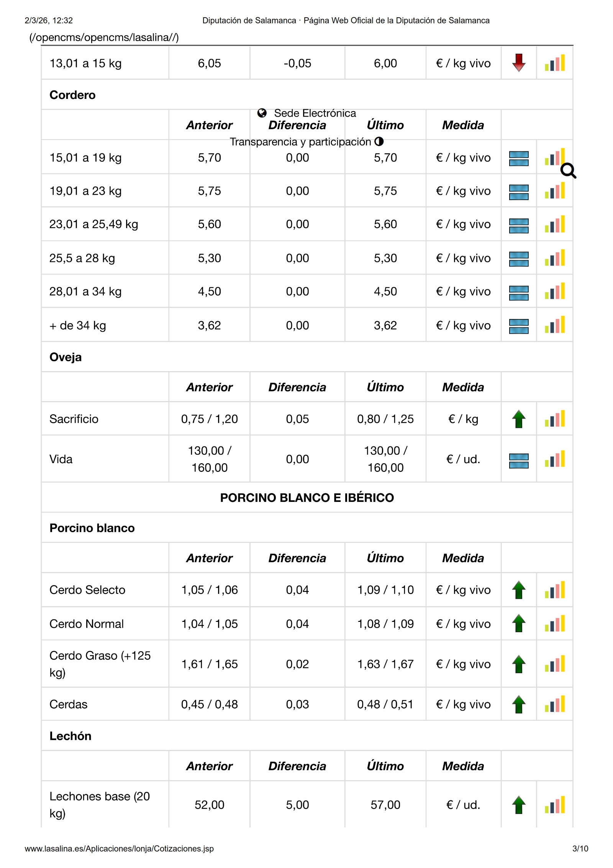Open bar chart icon for Cerdo Selecto
Viewport: 613px width, 868px height.
555,590
